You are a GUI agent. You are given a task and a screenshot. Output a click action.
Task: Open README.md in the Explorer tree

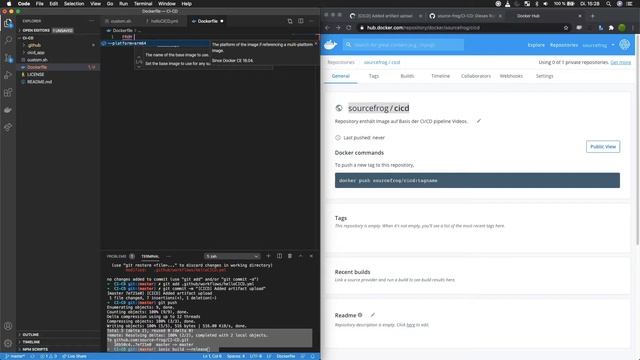pos(39,82)
